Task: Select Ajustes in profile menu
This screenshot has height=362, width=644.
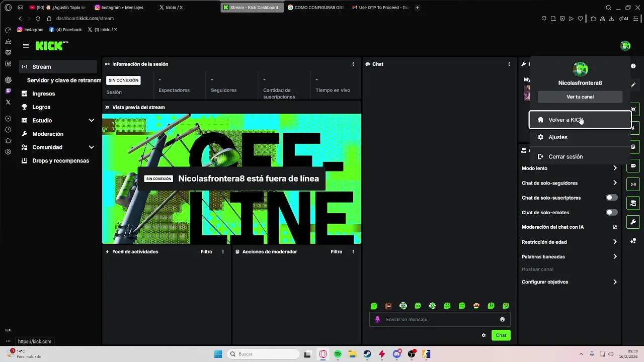Action: (x=580, y=137)
